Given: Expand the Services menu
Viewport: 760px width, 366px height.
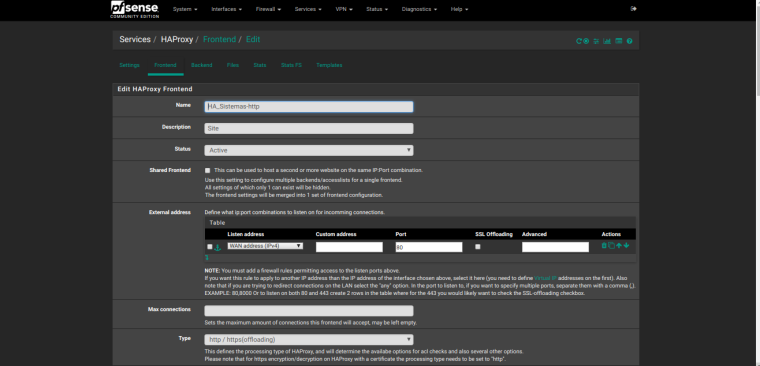Looking at the screenshot, I should [x=308, y=9].
